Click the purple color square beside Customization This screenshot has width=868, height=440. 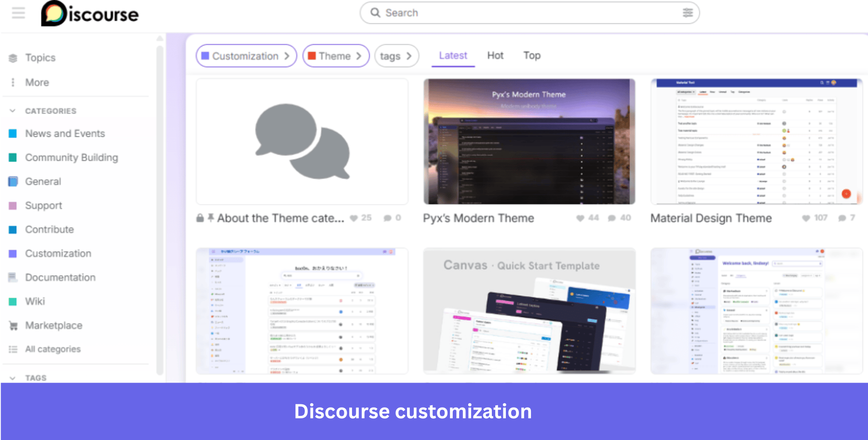[13, 253]
